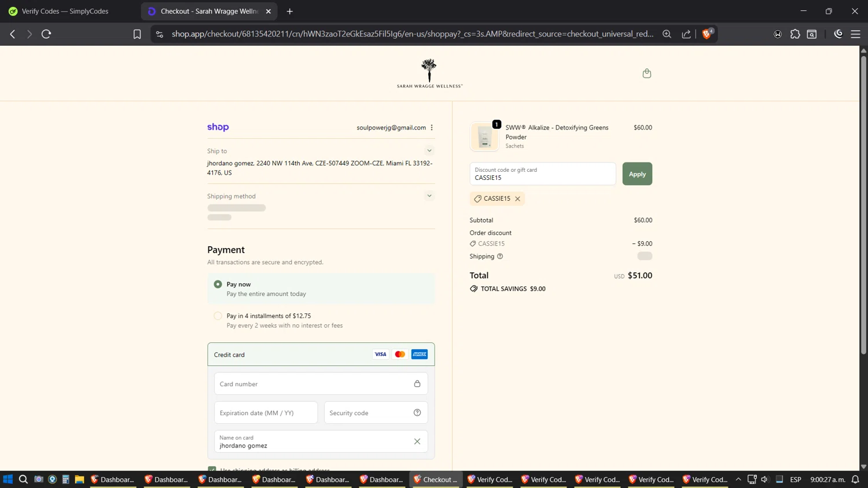Click the discount code input field
The image size is (868, 488).
coord(543,174)
